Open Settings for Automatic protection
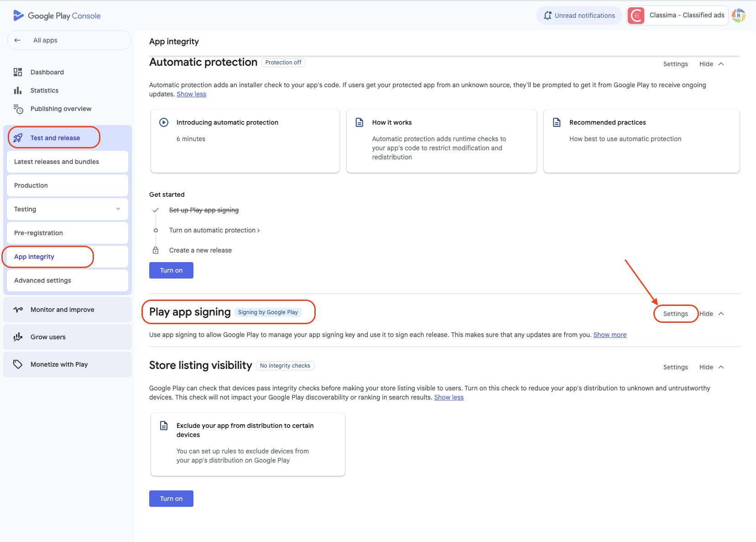Viewport: 756px width, 542px height. click(x=675, y=64)
